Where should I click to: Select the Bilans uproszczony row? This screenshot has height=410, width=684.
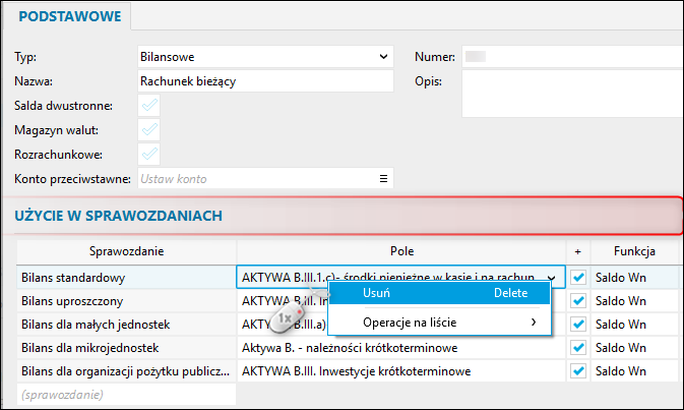click(127, 301)
